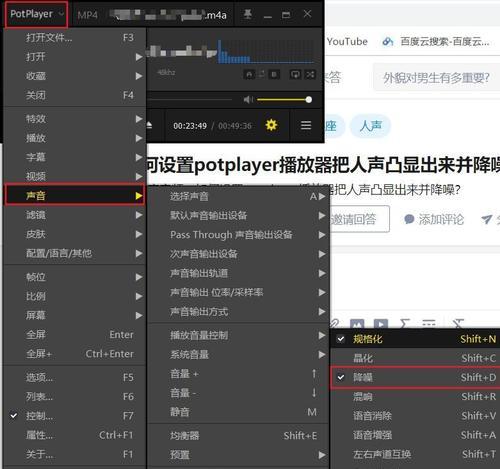Image resolution: width=500 pixels, height=469 pixels.
Task: Insert a formula with the sigma icon
Action: tap(405, 323)
